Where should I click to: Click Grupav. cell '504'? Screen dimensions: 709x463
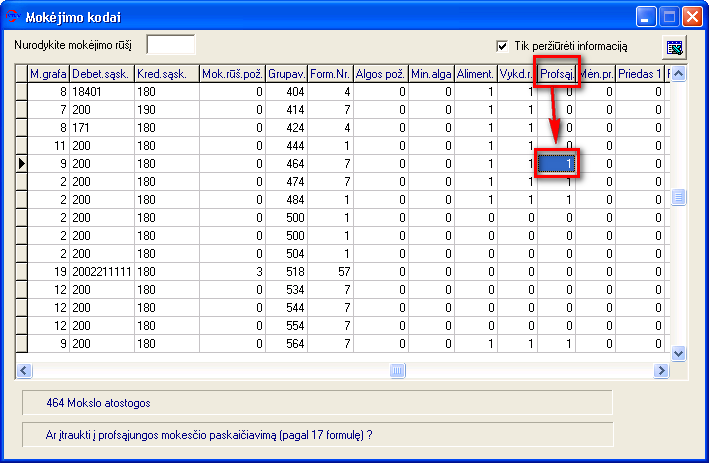287,254
